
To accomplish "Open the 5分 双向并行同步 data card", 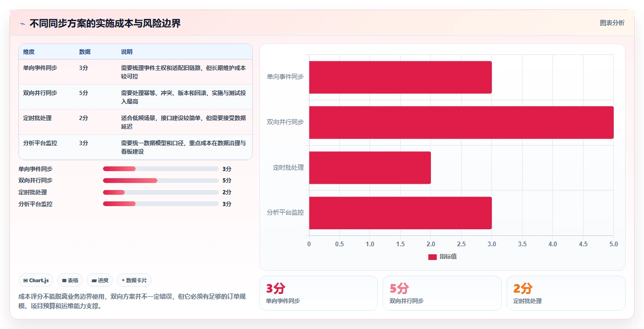I will pos(442,293).
